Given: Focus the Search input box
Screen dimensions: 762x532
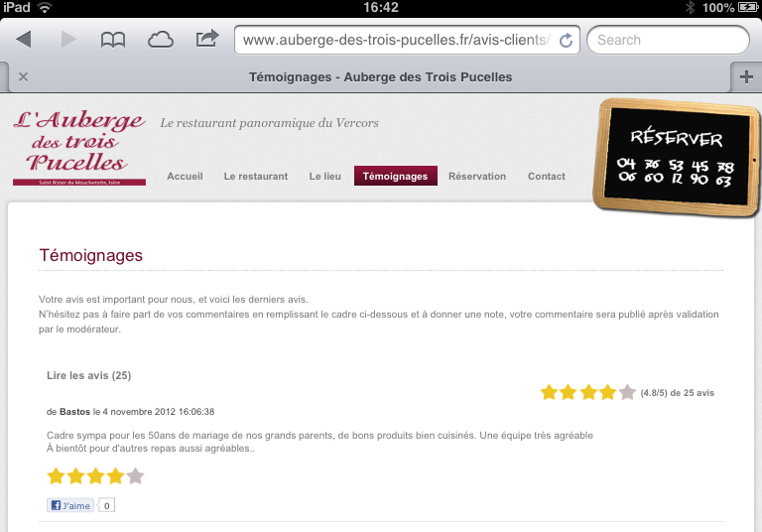Looking at the screenshot, I should [x=668, y=40].
